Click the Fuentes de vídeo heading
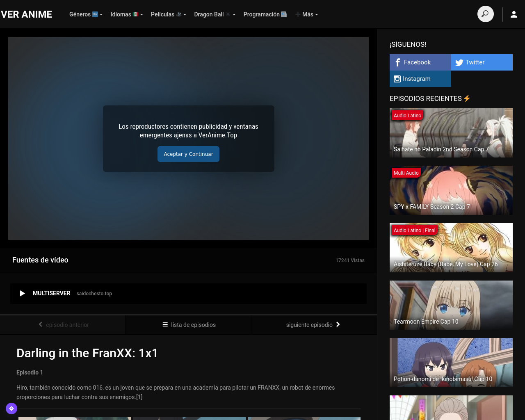The width and height of the screenshot is (525, 420). pyautogui.click(x=40, y=260)
